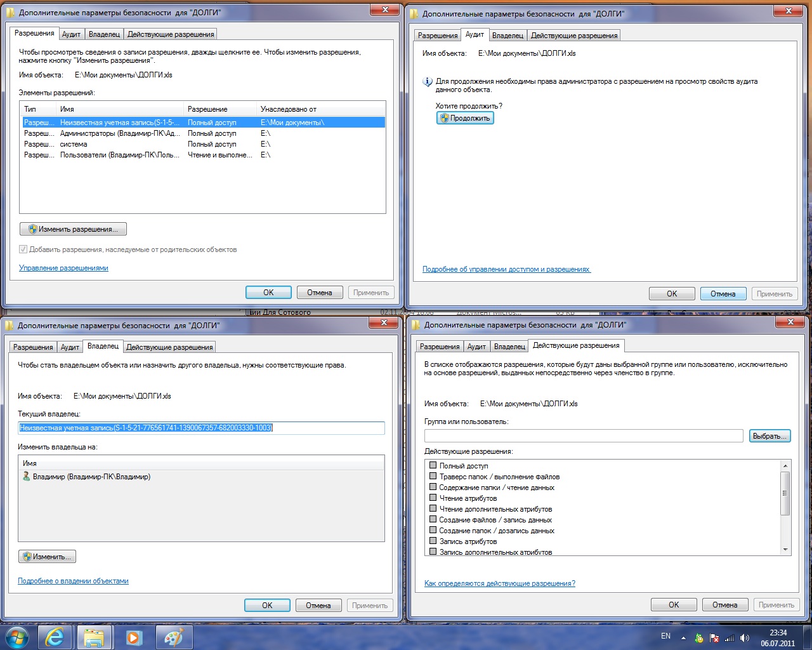Image resolution: width=812 pixels, height=650 pixels.
Task: Switch to Разрешения tab in the top-right window
Action: pos(438,36)
